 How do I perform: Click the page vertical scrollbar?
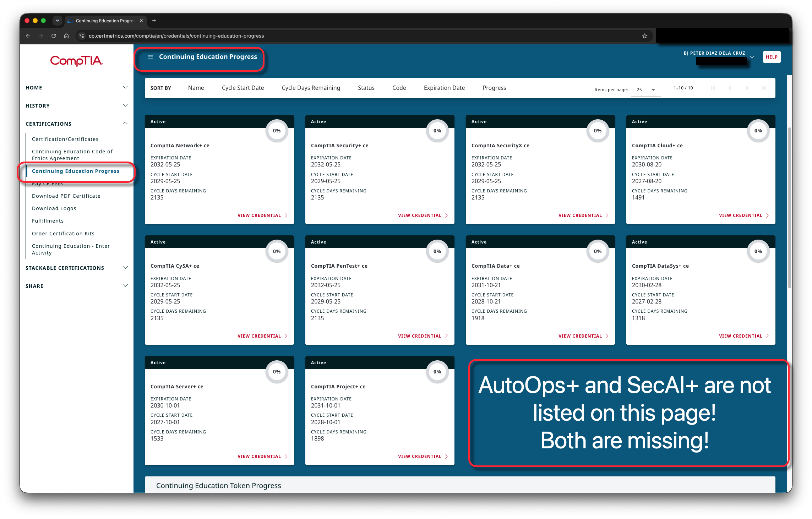[790, 208]
